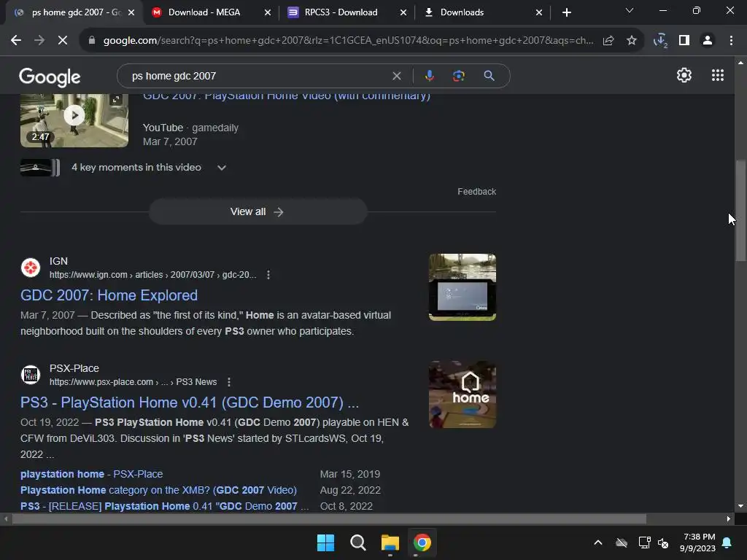Open the notification bell in taskbar

pyautogui.click(x=727, y=542)
